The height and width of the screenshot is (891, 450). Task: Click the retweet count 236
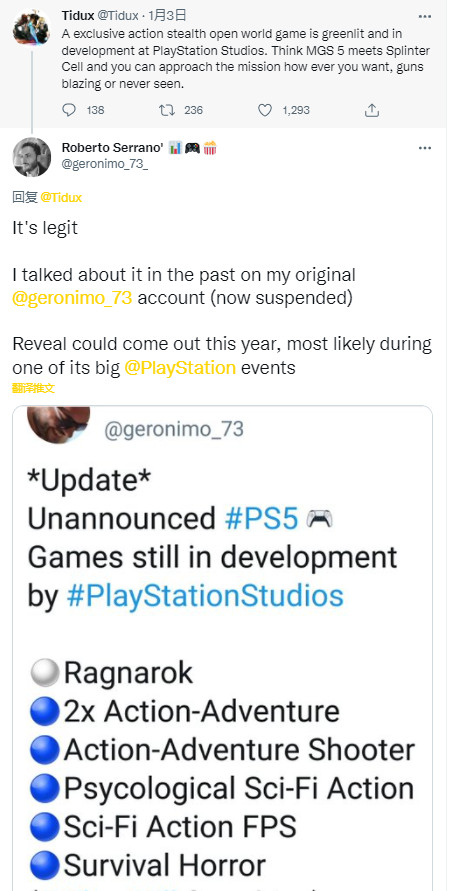point(194,110)
